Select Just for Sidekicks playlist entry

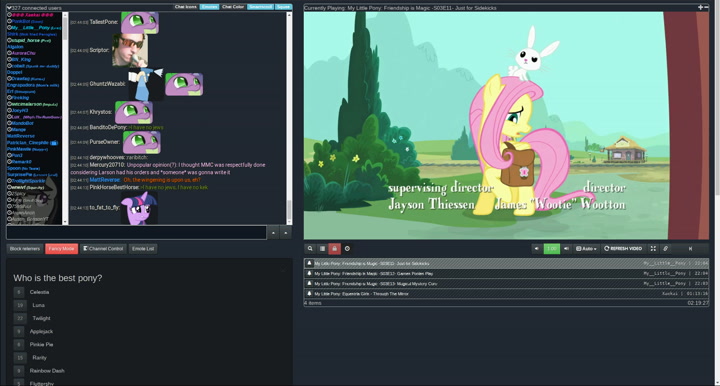[x=506, y=263]
